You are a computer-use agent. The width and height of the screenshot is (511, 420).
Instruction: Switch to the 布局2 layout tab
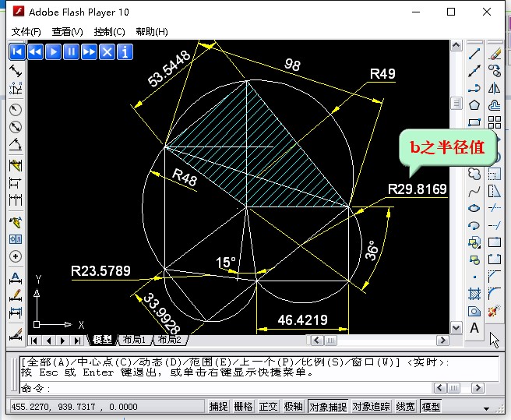coord(170,340)
